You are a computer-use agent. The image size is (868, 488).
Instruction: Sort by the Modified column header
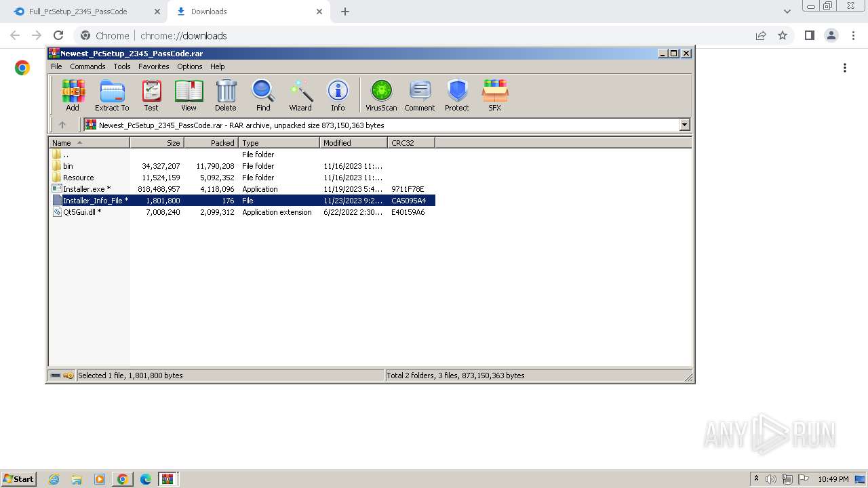click(353, 143)
